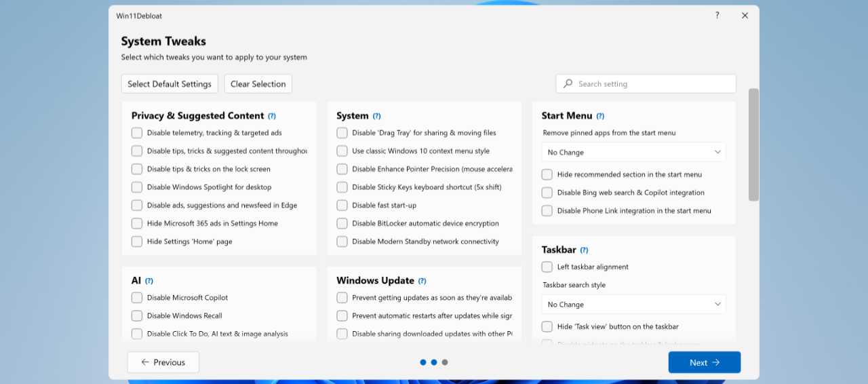Image resolution: width=868 pixels, height=384 pixels.
Task: Click the question mark in title bar
Action: 717,16
